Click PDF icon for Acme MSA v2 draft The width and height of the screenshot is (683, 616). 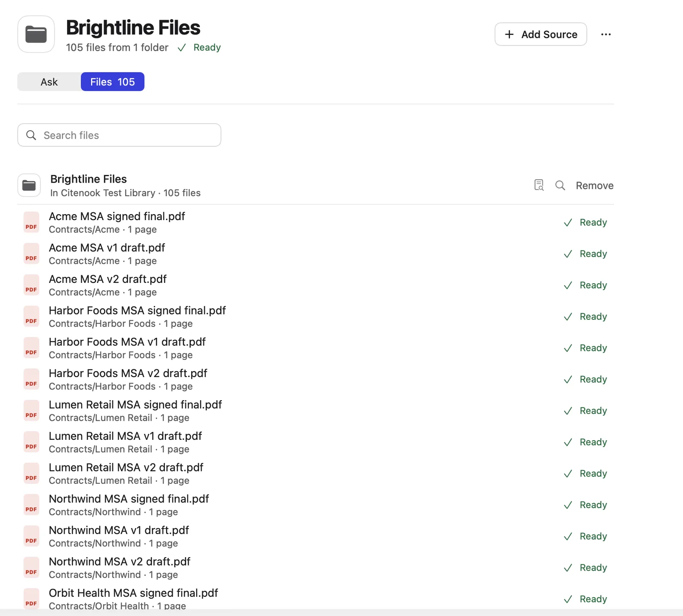click(31, 285)
